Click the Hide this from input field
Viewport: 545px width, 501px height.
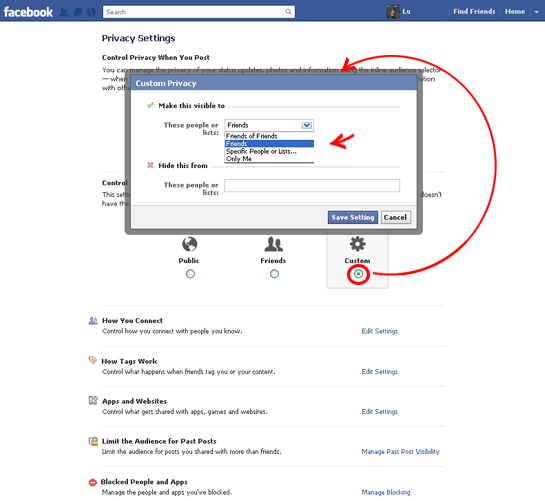point(312,185)
